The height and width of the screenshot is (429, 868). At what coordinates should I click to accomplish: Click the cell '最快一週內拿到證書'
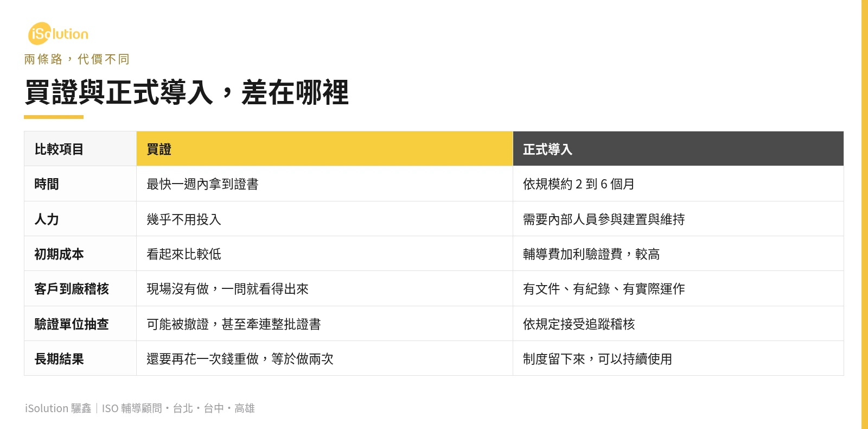(x=324, y=184)
